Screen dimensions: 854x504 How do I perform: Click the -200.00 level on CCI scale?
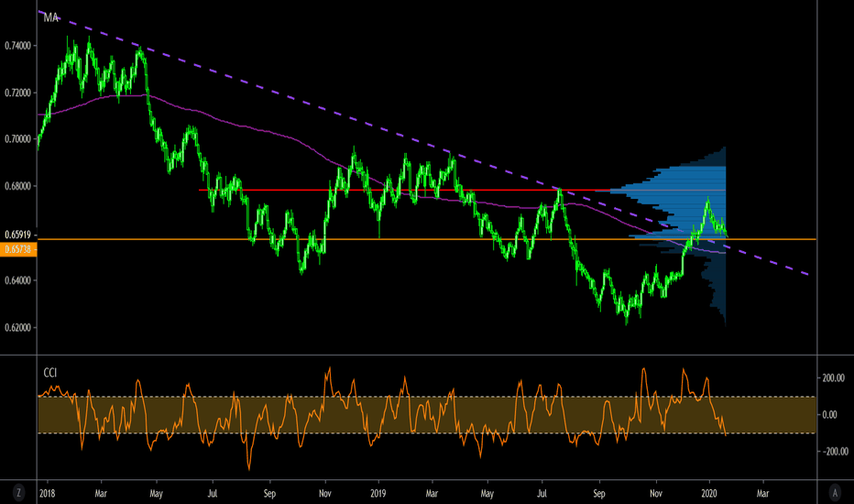[833, 452]
